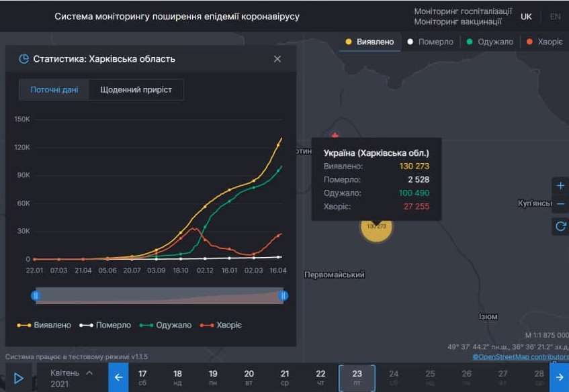569x392 pixels.
Task: Select date 24 on the timeline
Action: click(x=392, y=377)
